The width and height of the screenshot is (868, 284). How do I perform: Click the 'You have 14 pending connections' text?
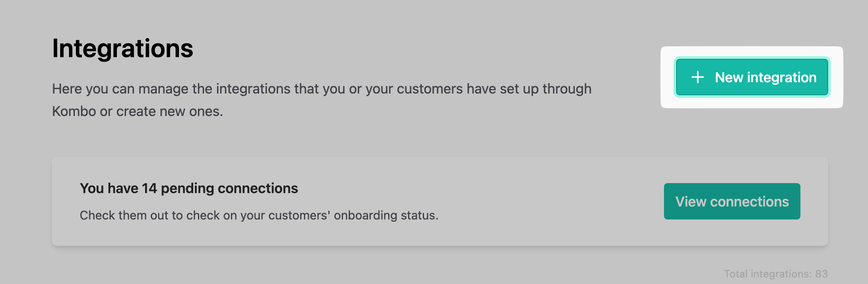pos(189,188)
